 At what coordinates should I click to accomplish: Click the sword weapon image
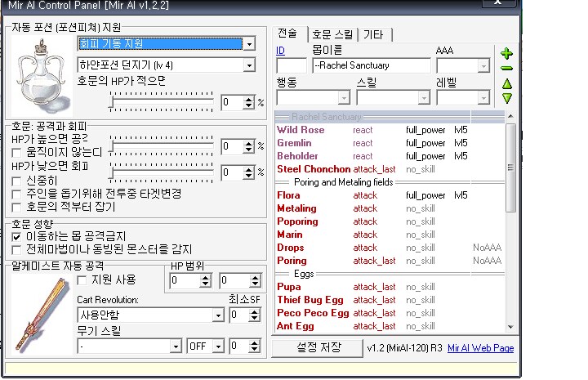coord(38,306)
